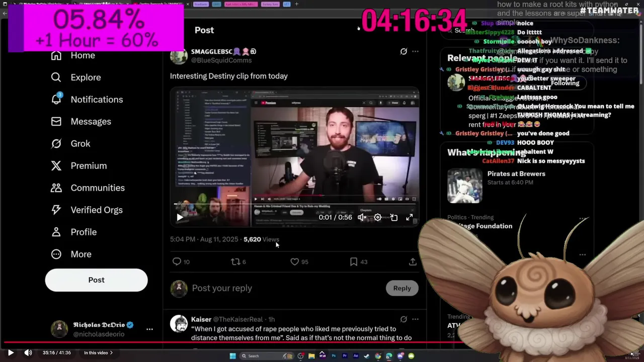Open replies via the comment icon

[177, 261]
